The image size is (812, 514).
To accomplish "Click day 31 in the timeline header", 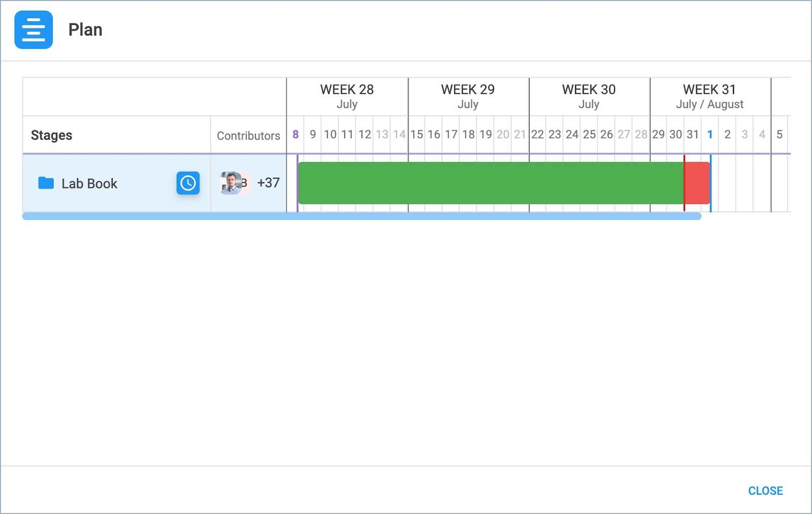I will coord(693,135).
